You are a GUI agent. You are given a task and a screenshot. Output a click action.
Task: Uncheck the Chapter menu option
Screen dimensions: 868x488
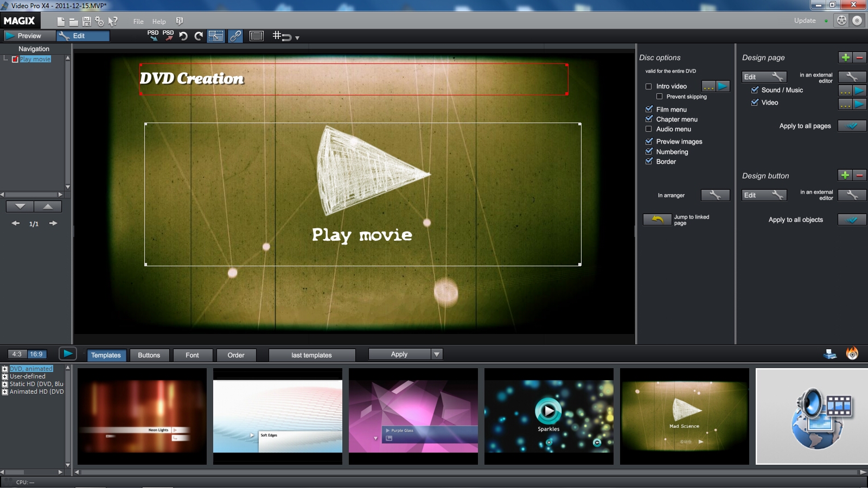click(648, 119)
